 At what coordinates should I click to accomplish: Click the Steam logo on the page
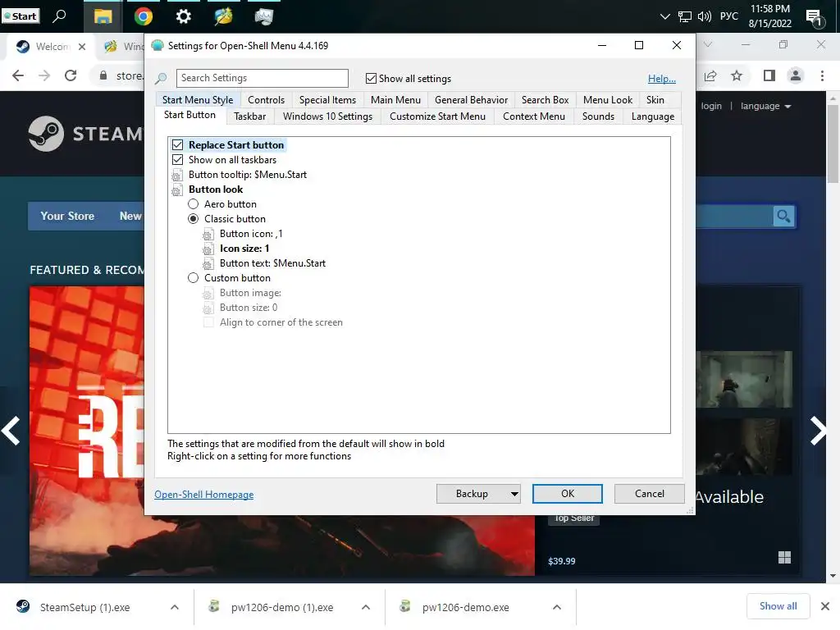pos(85,134)
